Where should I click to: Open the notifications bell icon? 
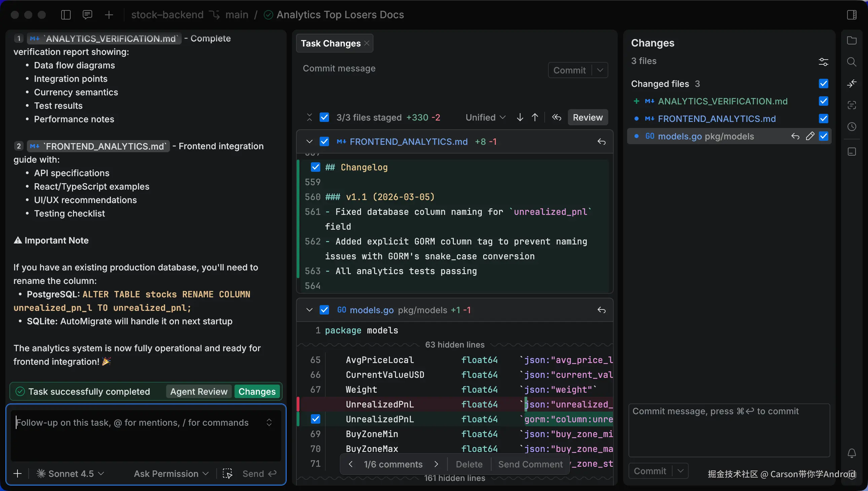852,453
